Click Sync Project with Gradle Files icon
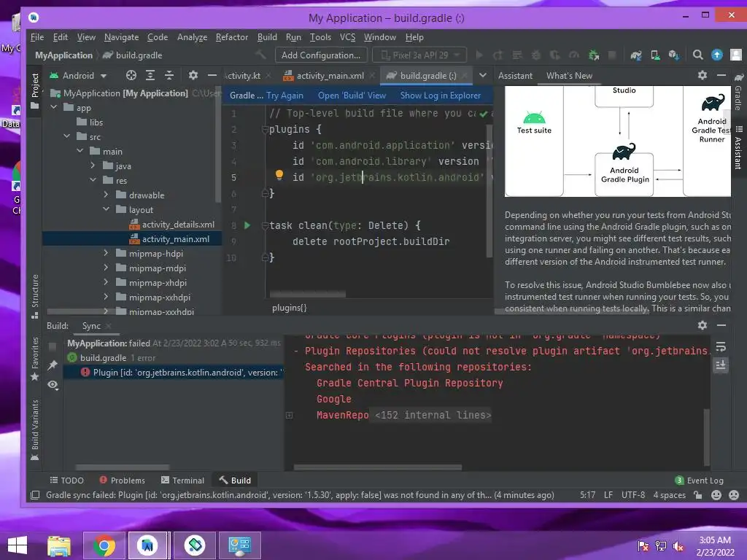 click(x=636, y=55)
